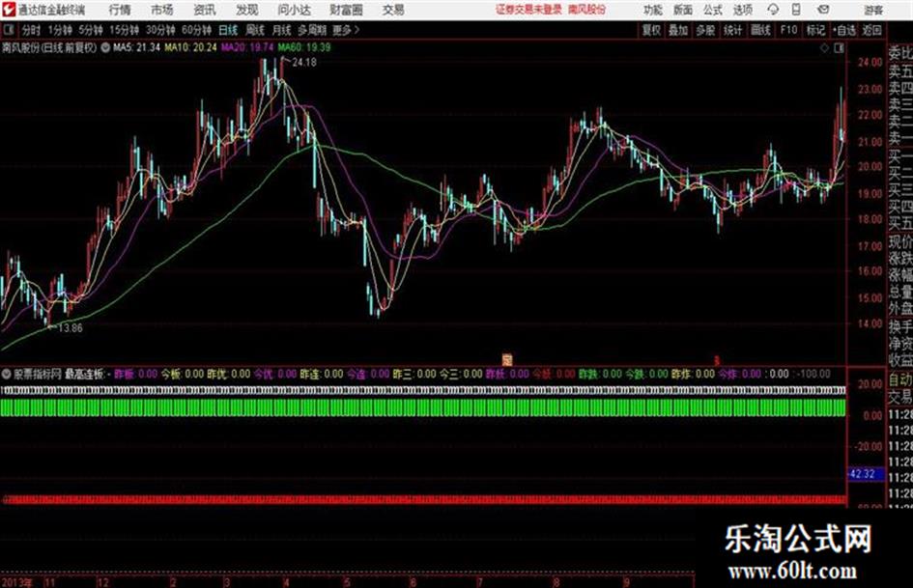Click the 南风股份(日线 前复权) chart title
The image size is (913, 588).
click(49, 47)
